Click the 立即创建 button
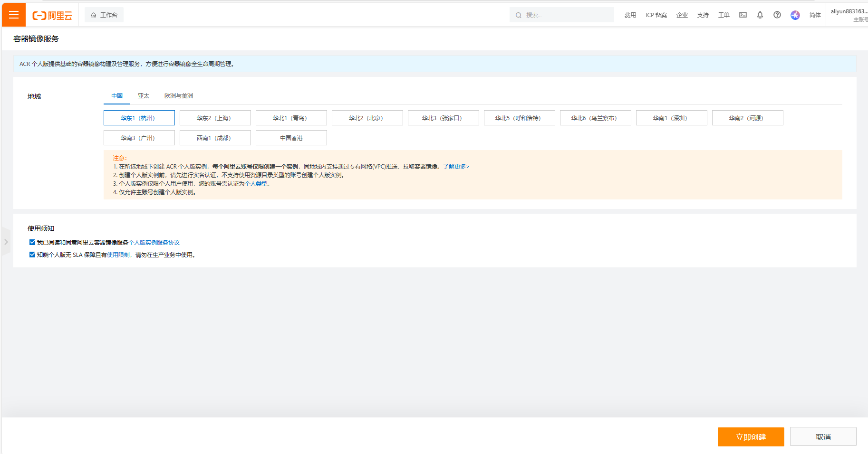The image size is (868, 454). 751,437
